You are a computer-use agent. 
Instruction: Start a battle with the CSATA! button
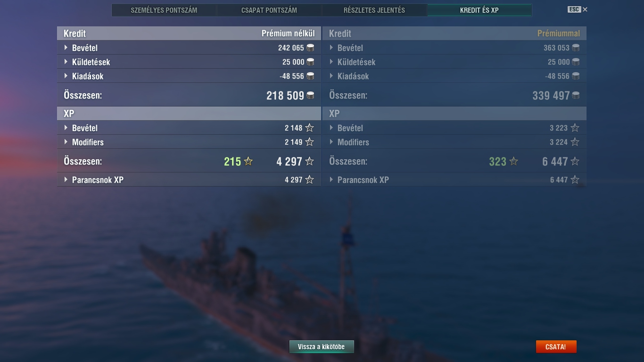pyautogui.click(x=556, y=347)
